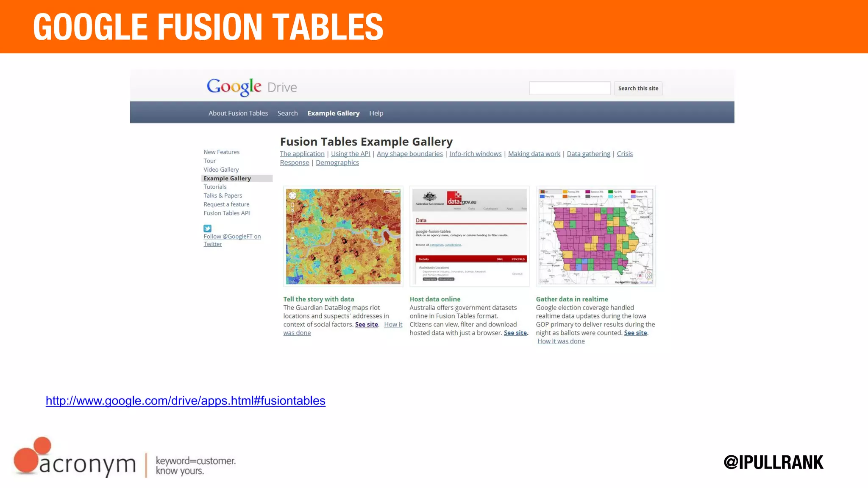Jump to Demographics section
Image resolution: width=868 pixels, height=488 pixels.
(337, 163)
